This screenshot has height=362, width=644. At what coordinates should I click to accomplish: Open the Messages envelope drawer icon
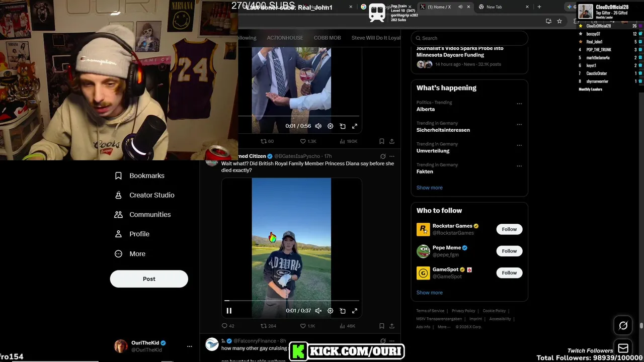click(x=623, y=348)
